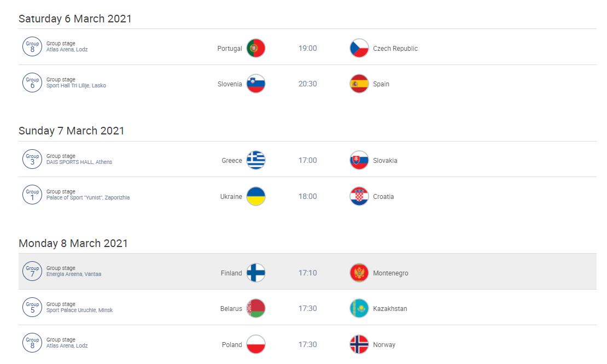Select the highlighted Finland vs Montenegro row
The height and width of the screenshot is (364, 607).
[307, 272]
